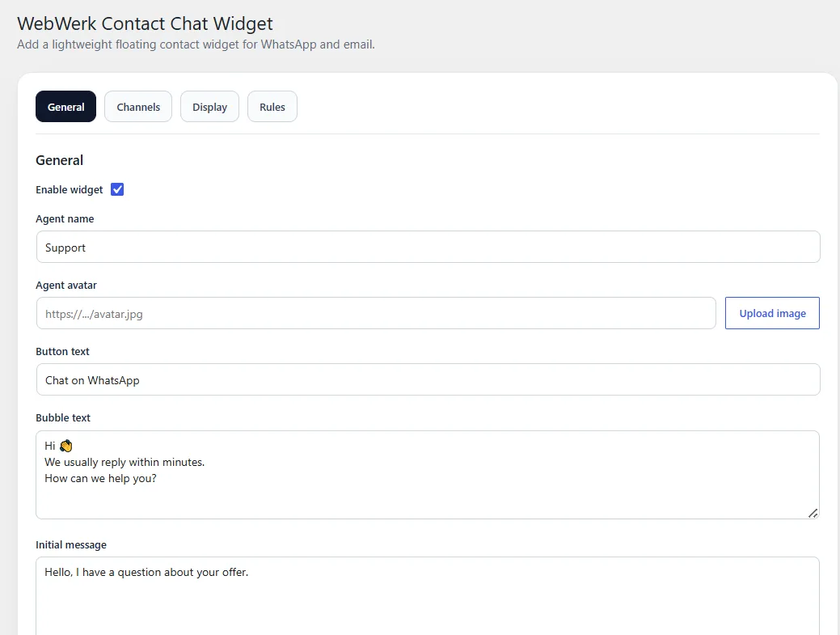Open the Display tab
The width and height of the screenshot is (840, 635).
point(209,107)
